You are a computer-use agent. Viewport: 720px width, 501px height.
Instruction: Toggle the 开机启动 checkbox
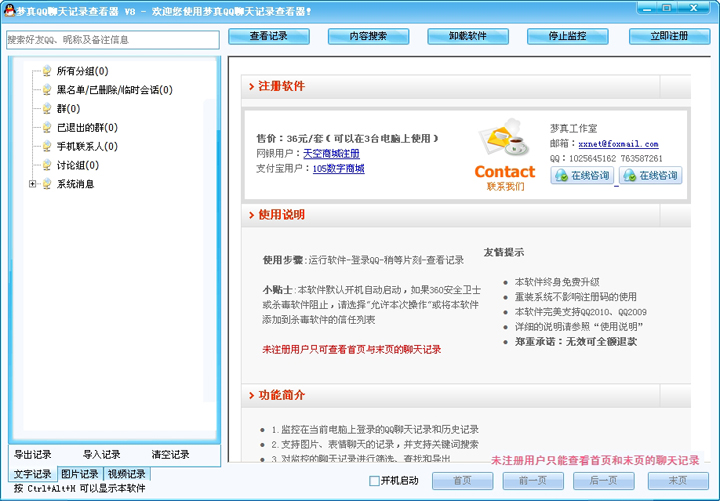click(x=374, y=481)
